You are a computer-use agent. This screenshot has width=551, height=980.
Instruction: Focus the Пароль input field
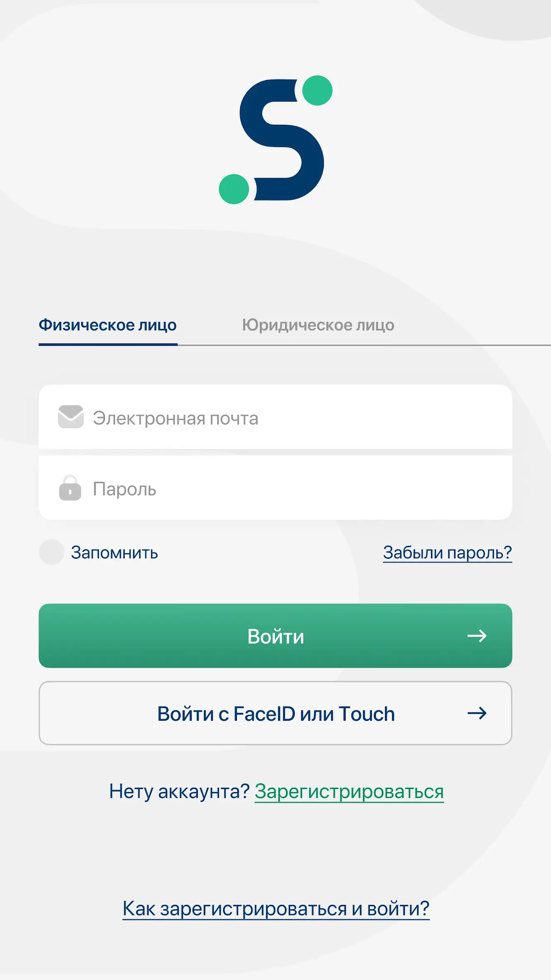(275, 488)
